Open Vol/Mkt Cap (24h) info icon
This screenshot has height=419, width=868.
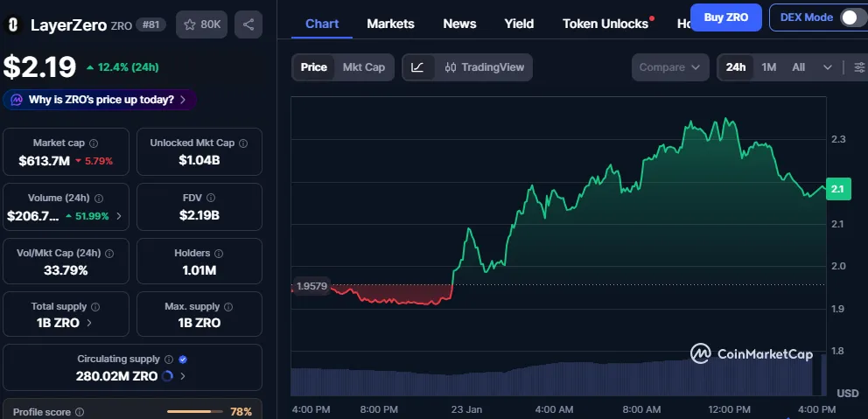109,254
